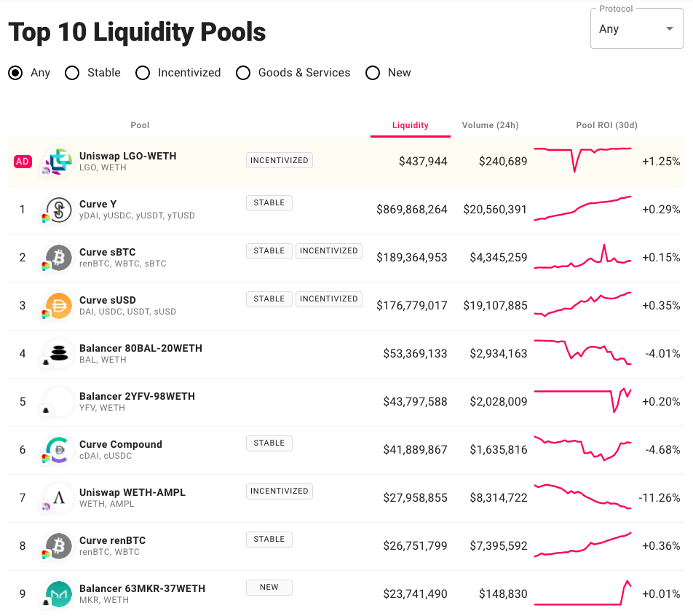Click the $19,107,885 volume value
The image size is (693, 616).
pos(495,306)
